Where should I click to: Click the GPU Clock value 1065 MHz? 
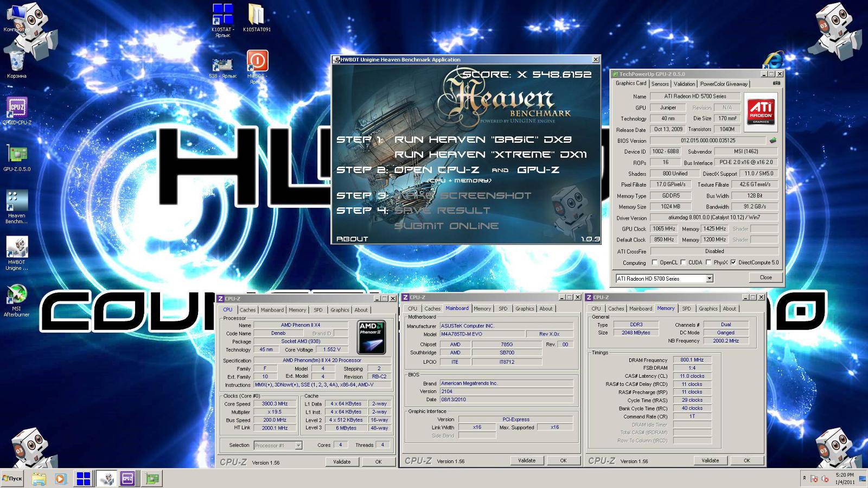pyautogui.click(x=664, y=229)
